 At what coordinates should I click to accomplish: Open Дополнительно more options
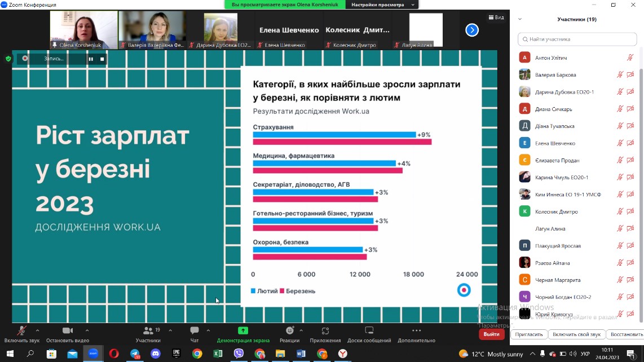[416, 334]
